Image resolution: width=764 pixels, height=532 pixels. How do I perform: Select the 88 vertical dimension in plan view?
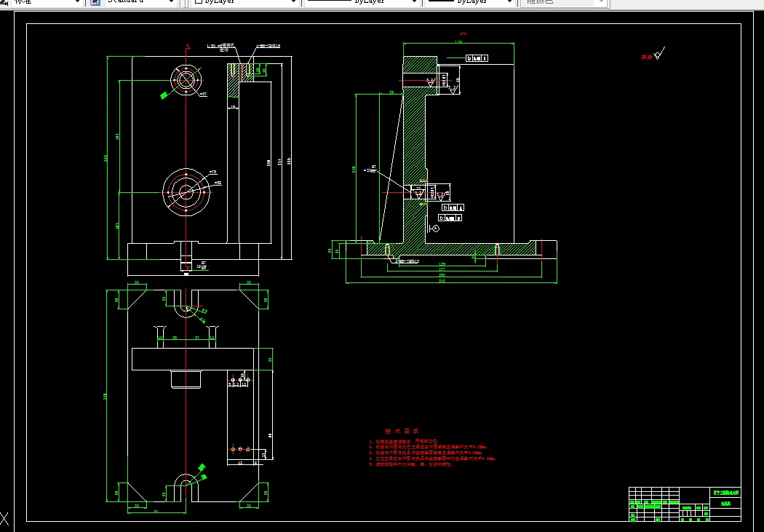[271, 435]
